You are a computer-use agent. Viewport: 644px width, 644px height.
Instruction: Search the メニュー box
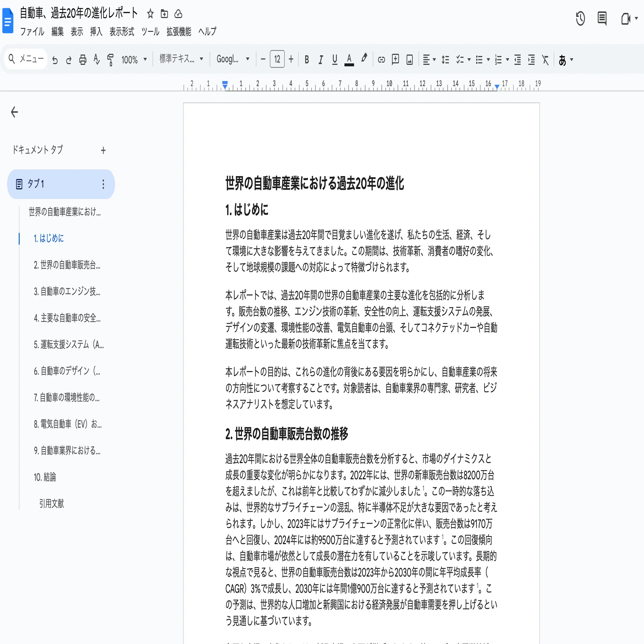[26, 59]
